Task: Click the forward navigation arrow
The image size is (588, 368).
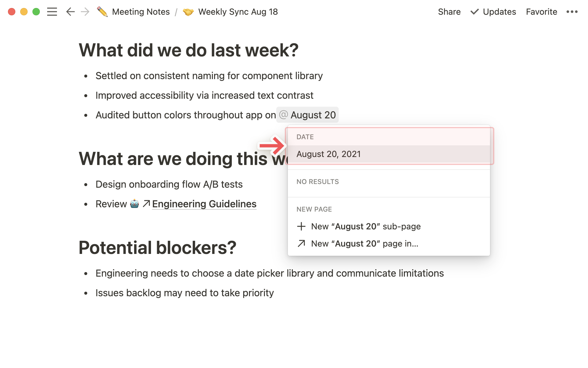Action: (x=85, y=12)
